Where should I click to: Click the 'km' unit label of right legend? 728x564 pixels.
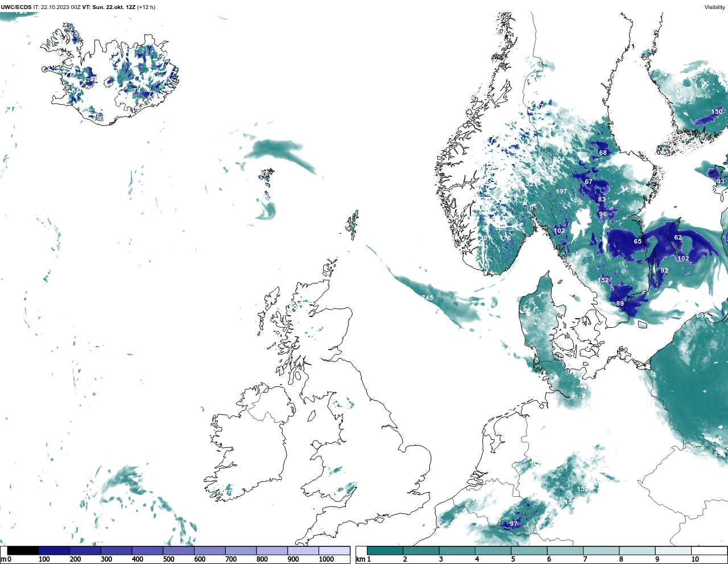click(359, 559)
